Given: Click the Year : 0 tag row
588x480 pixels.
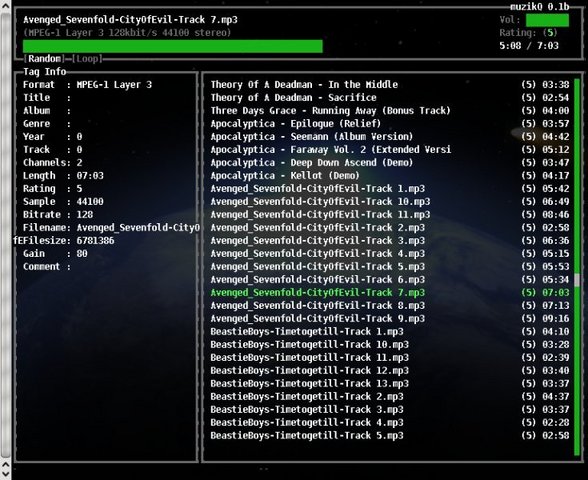Looking at the screenshot, I should coord(52,136).
